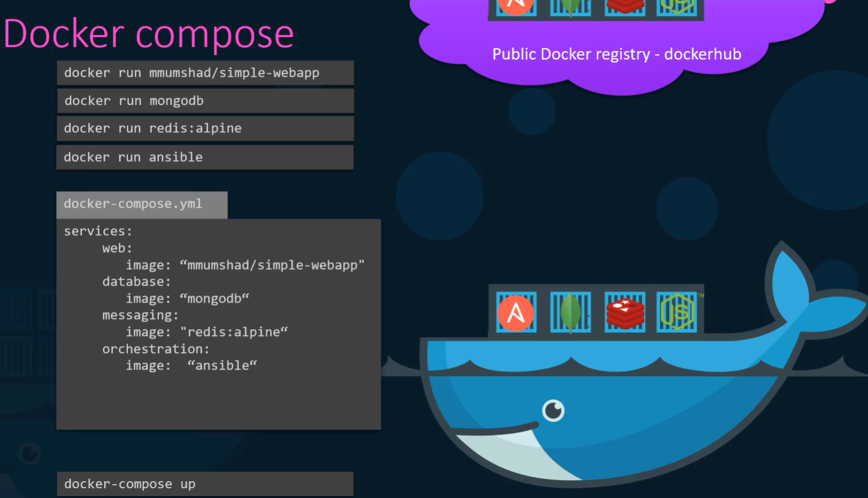Click the "database:" service key
This screenshot has width=868, height=498.
click(x=137, y=282)
